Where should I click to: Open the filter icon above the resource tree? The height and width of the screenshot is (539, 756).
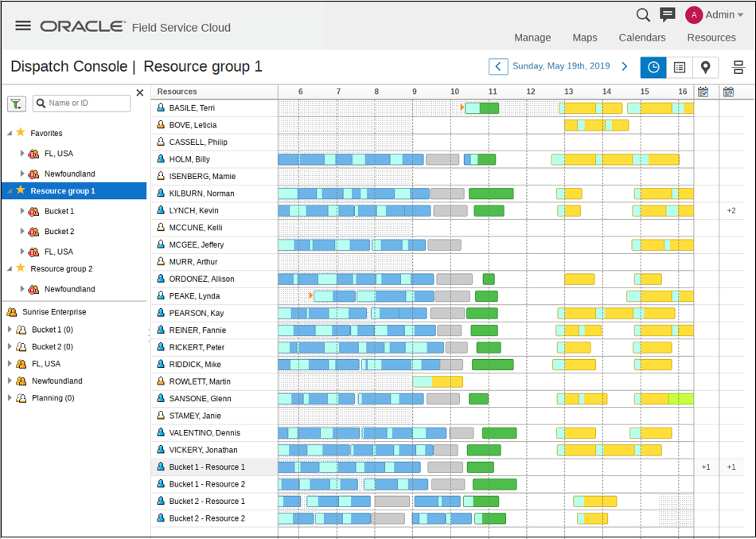point(16,104)
